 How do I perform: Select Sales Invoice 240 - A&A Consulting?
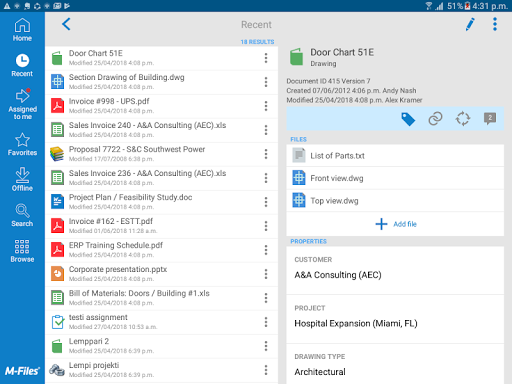pos(161,130)
